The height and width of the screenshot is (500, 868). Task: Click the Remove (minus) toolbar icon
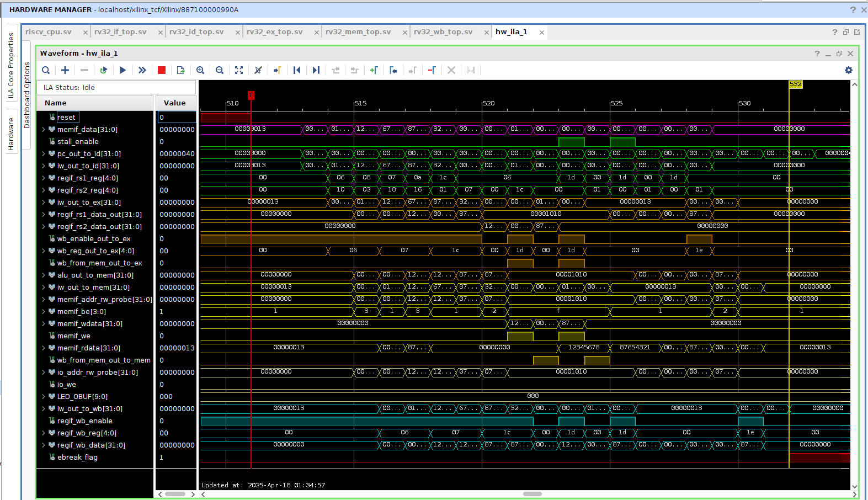[x=84, y=70]
